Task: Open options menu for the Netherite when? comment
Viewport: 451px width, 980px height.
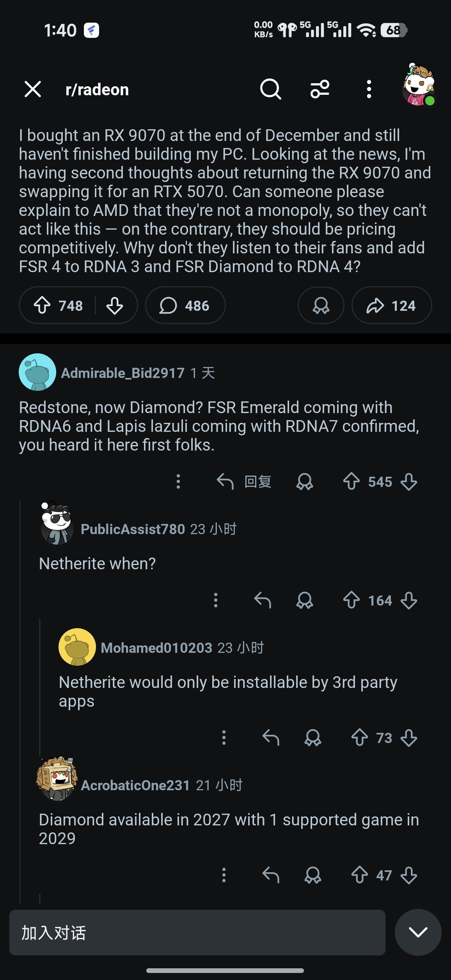Action: coord(216,600)
